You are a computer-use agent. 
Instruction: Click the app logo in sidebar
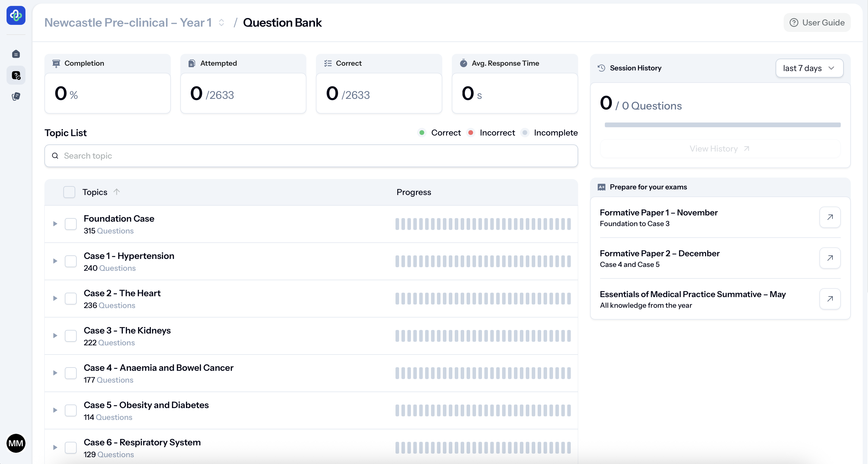click(16, 15)
